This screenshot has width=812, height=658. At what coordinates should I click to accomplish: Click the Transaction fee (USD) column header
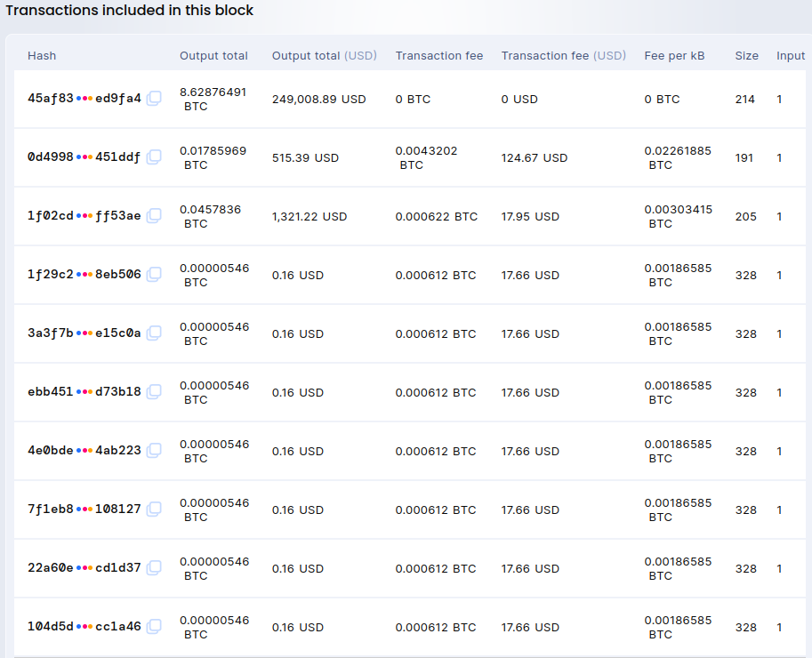(564, 55)
